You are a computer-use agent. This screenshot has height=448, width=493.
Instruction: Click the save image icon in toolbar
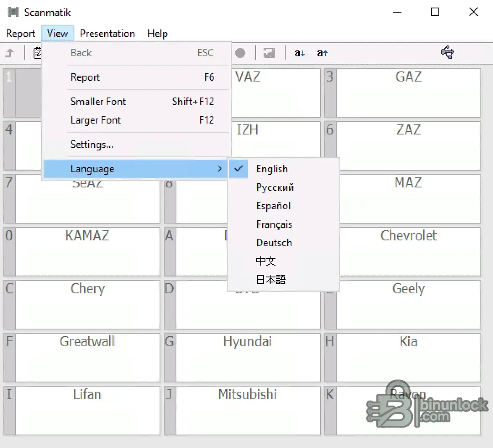[x=269, y=53]
